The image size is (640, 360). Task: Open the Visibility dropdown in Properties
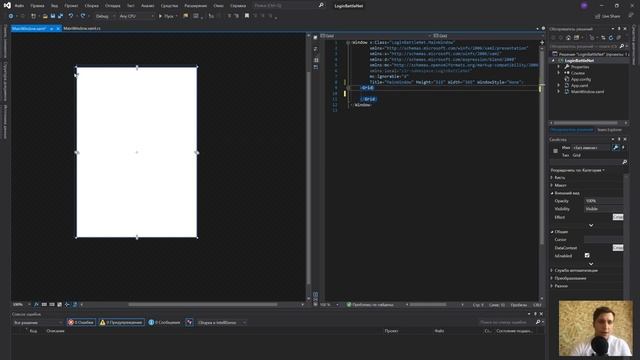(x=603, y=209)
